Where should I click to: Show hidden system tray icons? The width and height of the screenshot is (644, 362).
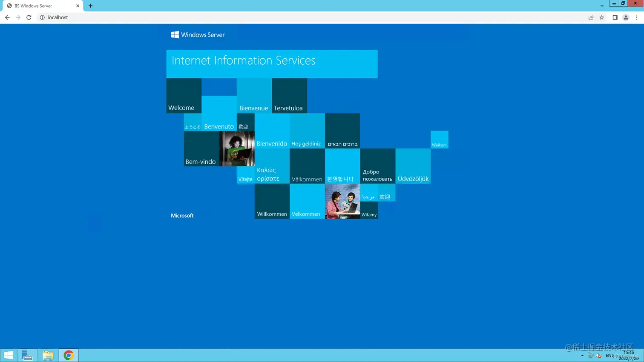tap(582, 356)
